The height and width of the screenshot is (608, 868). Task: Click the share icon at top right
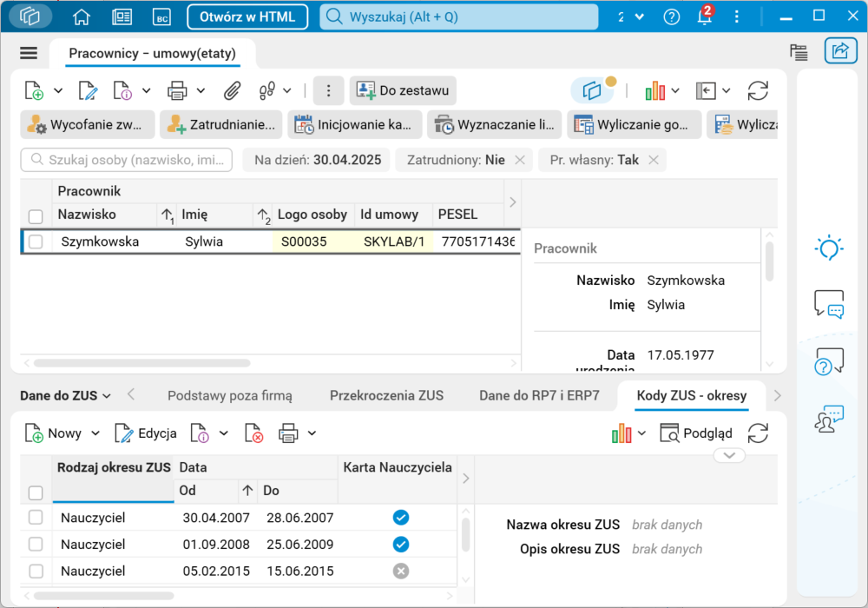tap(839, 51)
